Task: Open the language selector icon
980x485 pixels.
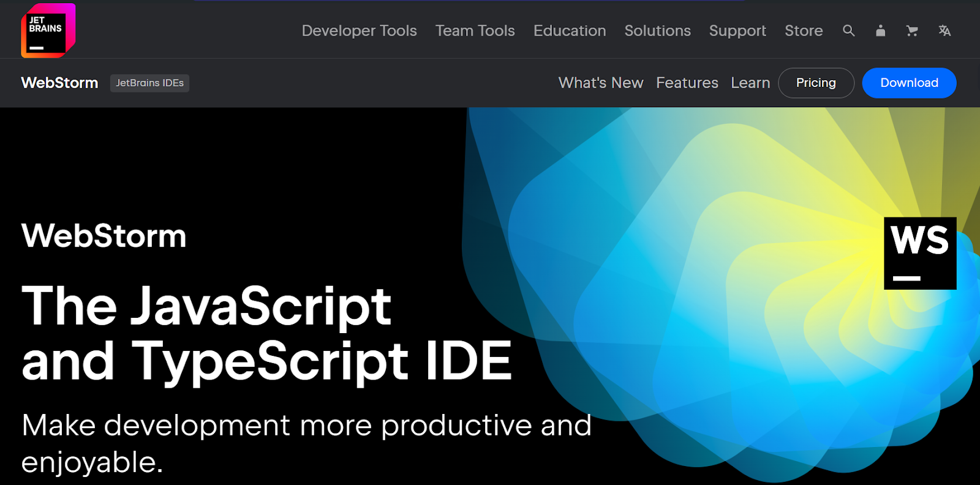Action: pyautogui.click(x=944, y=31)
